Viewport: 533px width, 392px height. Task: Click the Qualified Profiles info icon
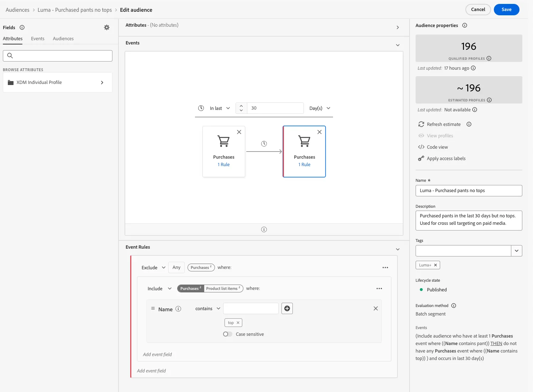[489, 58]
